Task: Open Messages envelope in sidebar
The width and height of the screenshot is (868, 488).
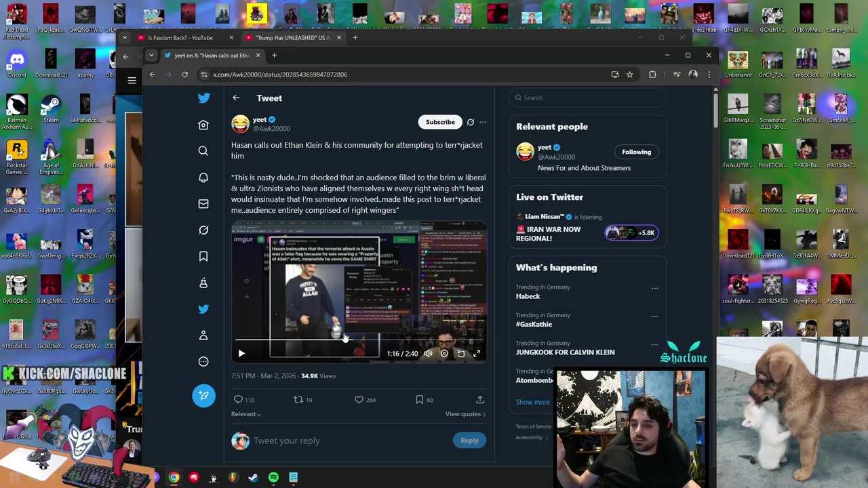Action: (x=203, y=203)
